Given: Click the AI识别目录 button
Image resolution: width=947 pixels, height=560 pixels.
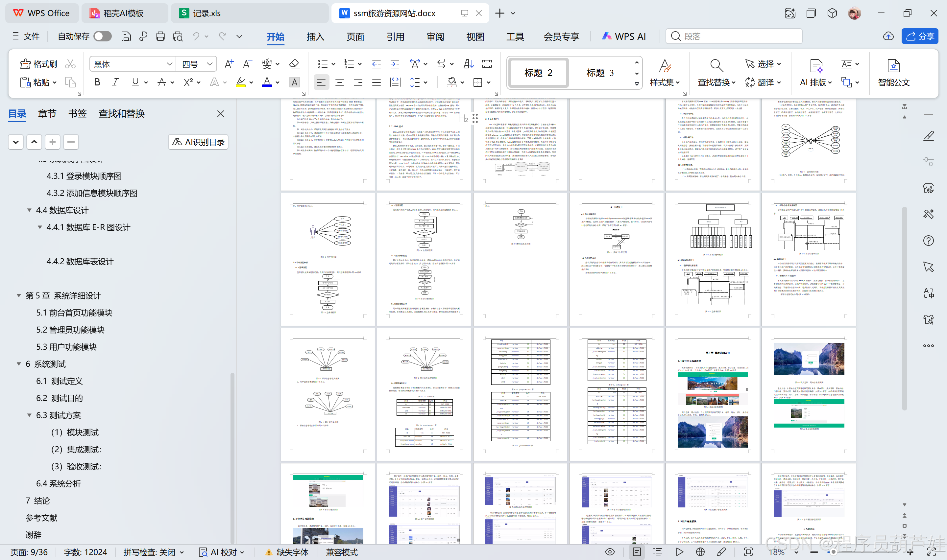Looking at the screenshot, I should pyautogui.click(x=198, y=142).
